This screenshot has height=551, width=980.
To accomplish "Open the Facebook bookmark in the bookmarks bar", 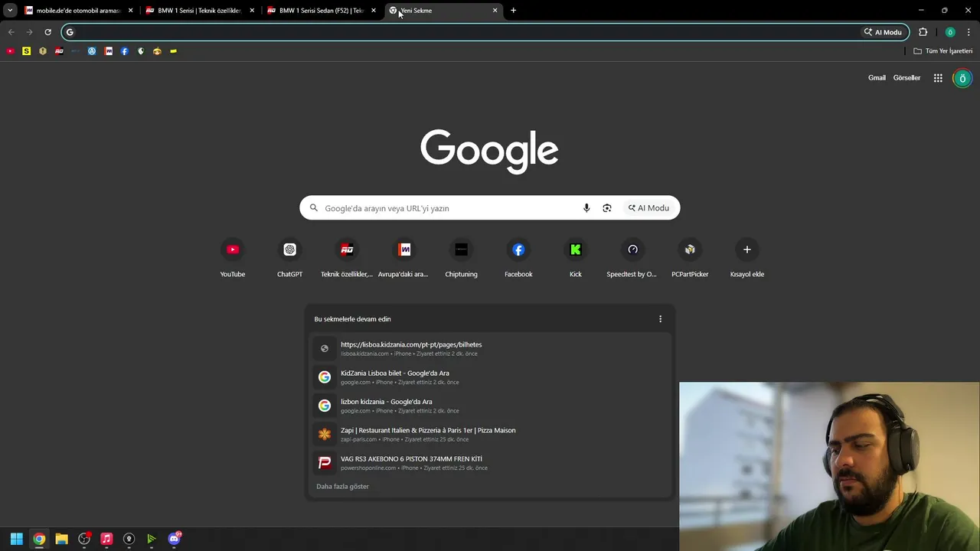I will coord(125,51).
